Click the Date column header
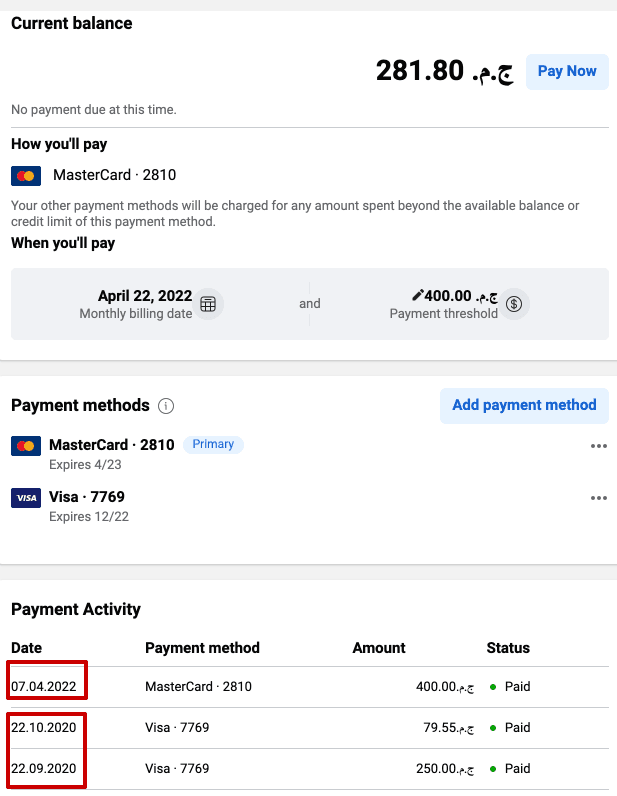This screenshot has height=796, width=617. point(26,648)
